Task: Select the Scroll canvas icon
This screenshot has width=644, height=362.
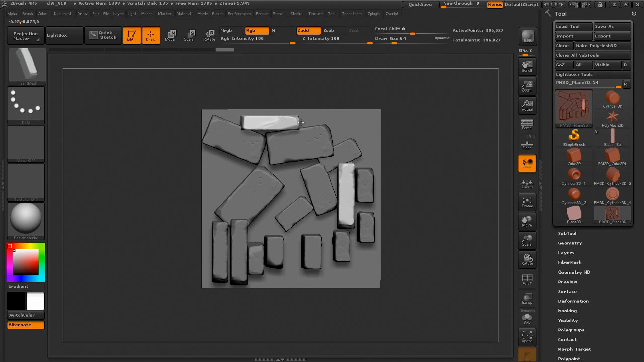Action: tap(527, 66)
